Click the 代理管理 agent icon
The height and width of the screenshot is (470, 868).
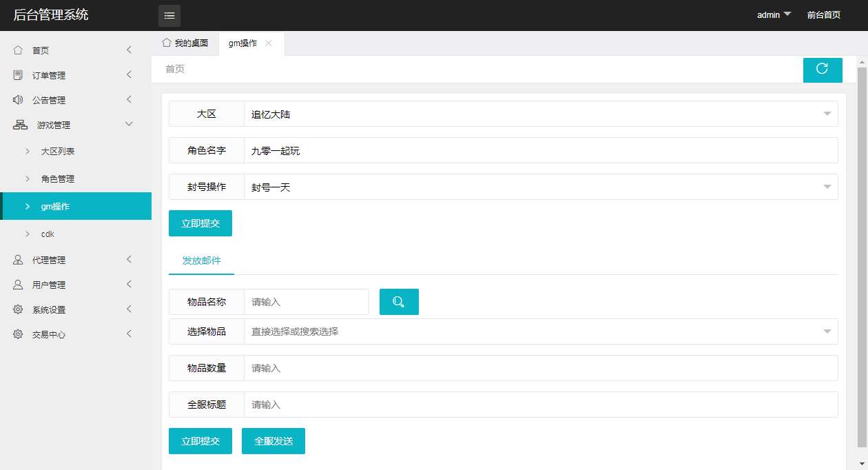point(17,260)
